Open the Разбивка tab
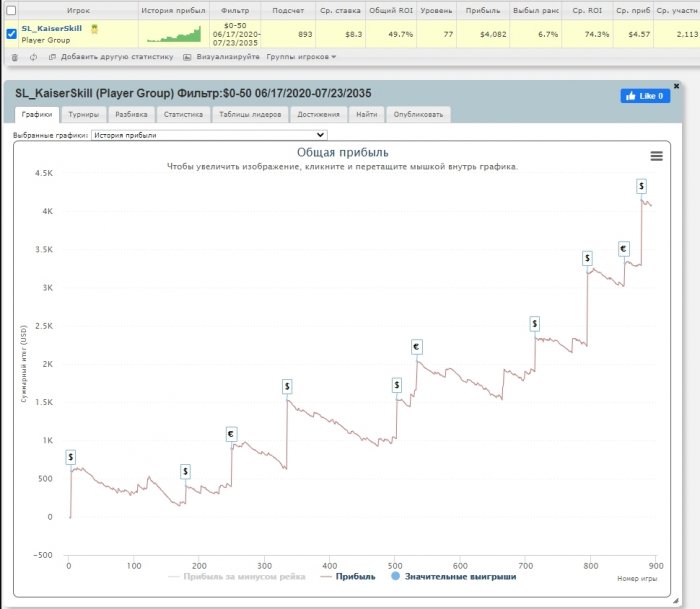Viewport: 700px width, 609px height. [x=131, y=114]
